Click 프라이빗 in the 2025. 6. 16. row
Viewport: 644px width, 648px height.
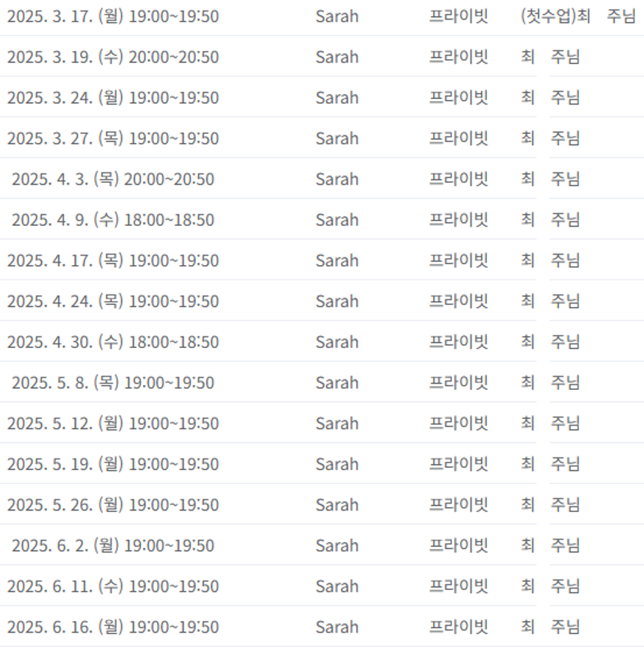(458, 626)
